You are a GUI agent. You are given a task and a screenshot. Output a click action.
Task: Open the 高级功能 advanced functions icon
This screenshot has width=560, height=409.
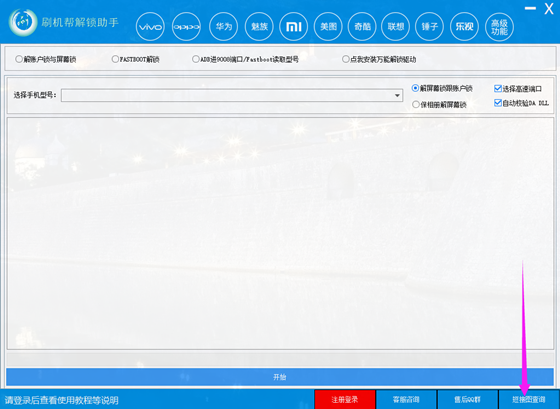coord(499,27)
